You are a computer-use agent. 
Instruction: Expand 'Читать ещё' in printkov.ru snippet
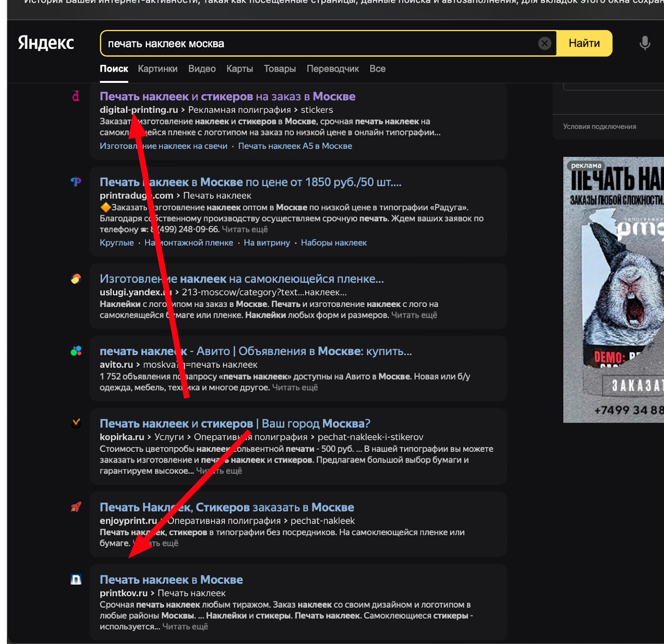point(185,626)
